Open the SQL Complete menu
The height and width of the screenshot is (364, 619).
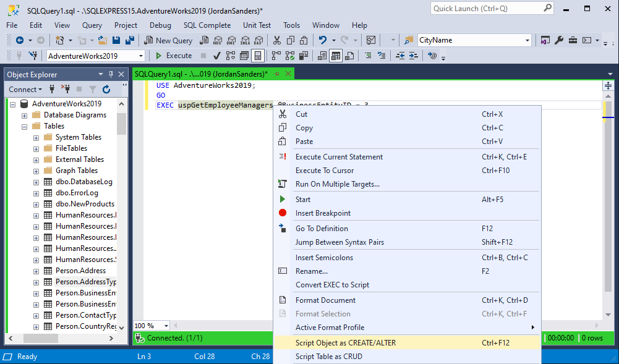[207, 25]
